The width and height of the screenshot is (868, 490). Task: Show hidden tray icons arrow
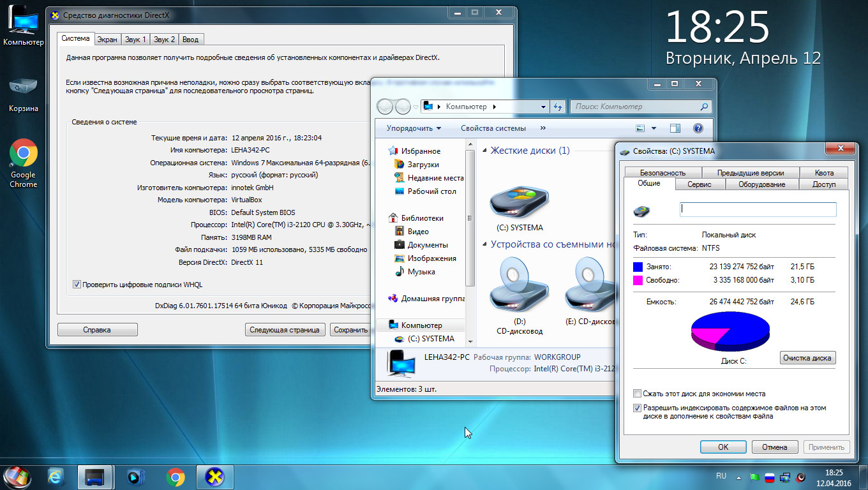click(739, 477)
